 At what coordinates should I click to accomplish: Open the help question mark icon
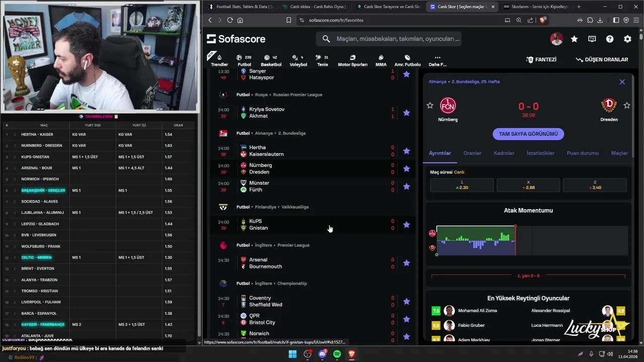610,39
